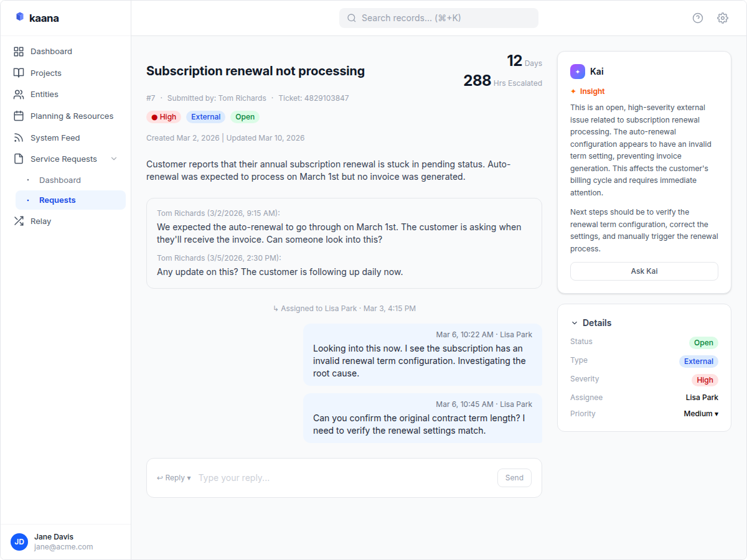The height and width of the screenshot is (560, 747).
Task: Click the purple Kai sparkle icon
Action: tap(577, 71)
